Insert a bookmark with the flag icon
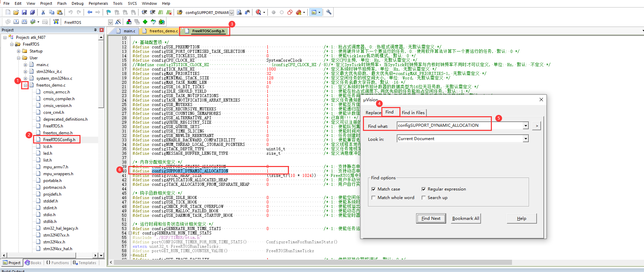Viewport: 644px width, 272px height. tap(108, 12)
